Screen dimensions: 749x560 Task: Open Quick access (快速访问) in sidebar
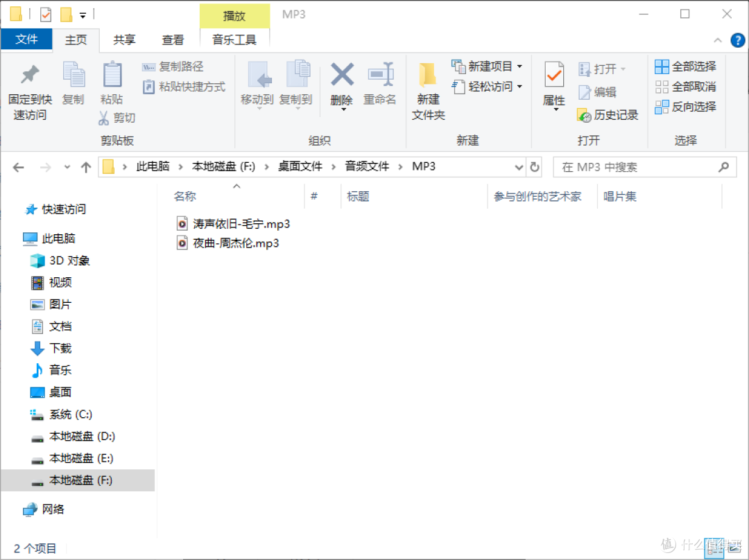(x=56, y=209)
